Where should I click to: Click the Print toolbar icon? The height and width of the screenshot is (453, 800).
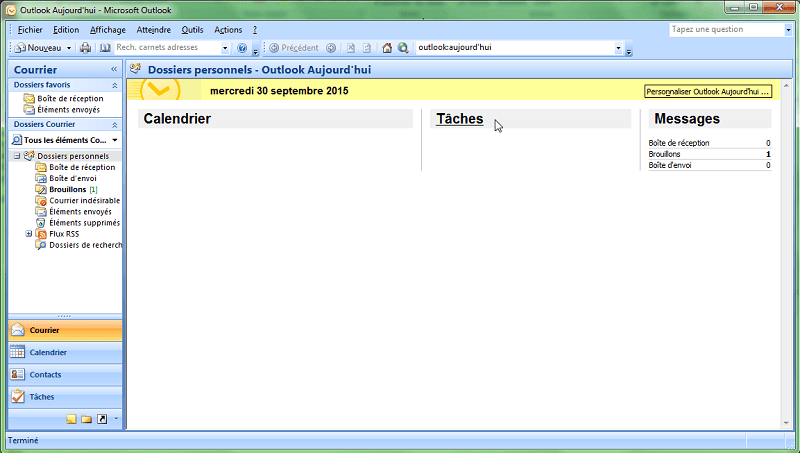86,48
